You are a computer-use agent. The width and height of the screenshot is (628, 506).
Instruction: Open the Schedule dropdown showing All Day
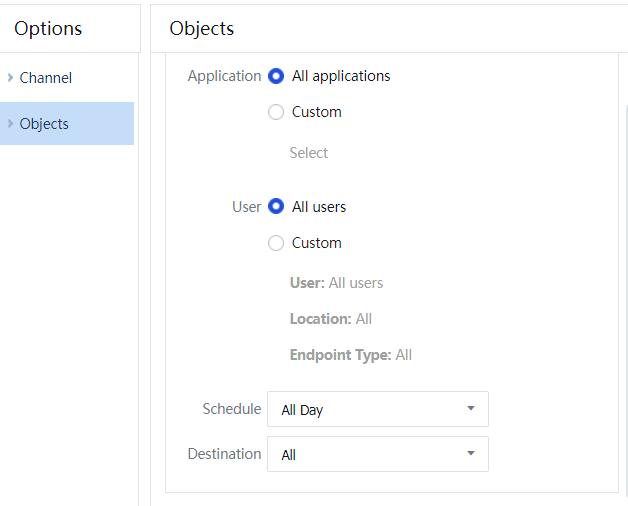click(x=377, y=409)
